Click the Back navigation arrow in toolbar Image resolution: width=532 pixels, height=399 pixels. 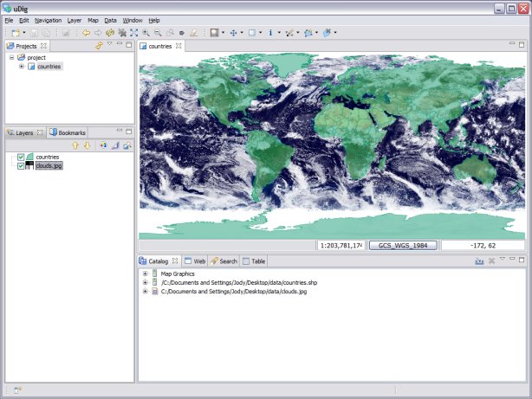86,32
